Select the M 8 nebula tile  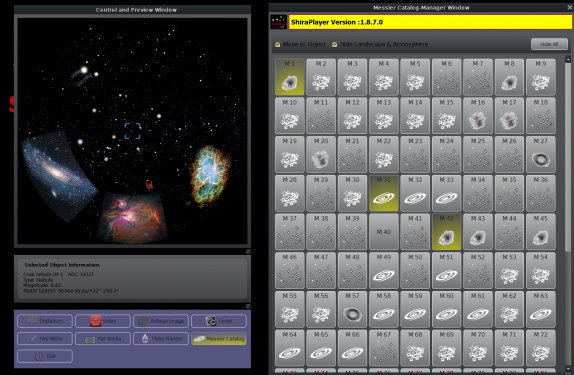click(x=509, y=77)
